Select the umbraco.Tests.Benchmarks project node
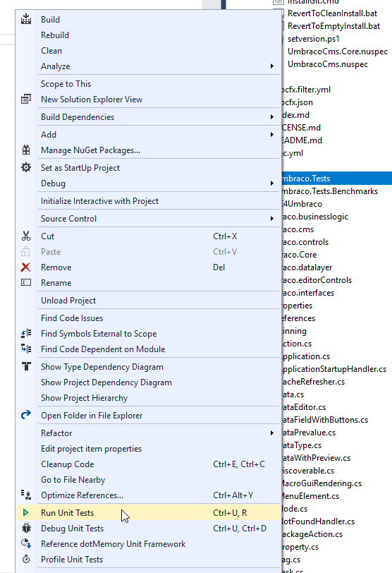Viewport: 392px width, 573px height. click(329, 191)
